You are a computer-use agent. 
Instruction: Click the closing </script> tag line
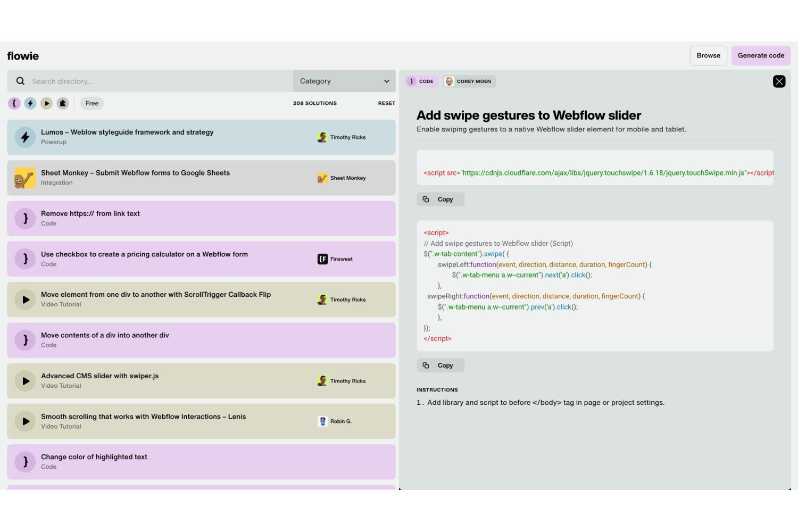pos(437,338)
